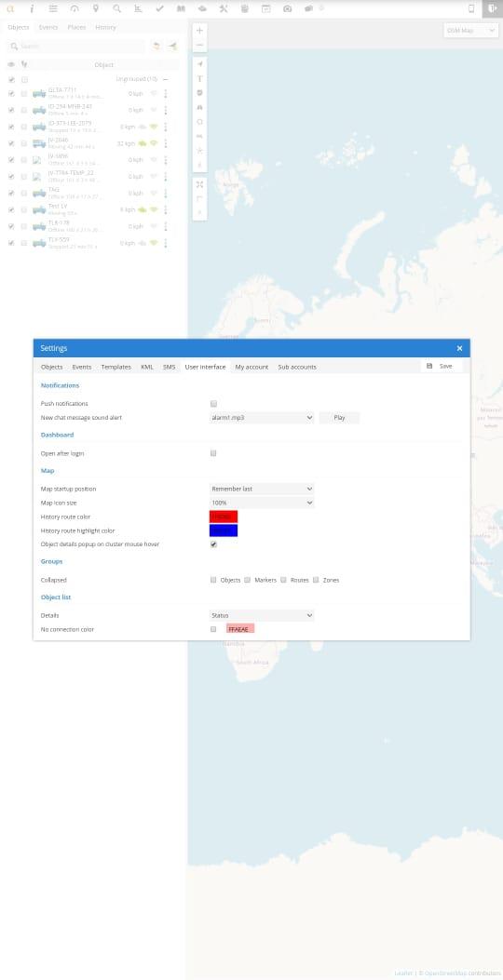503x980 pixels.
Task: Click the logout icon at top right
Action: pos(493,8)
